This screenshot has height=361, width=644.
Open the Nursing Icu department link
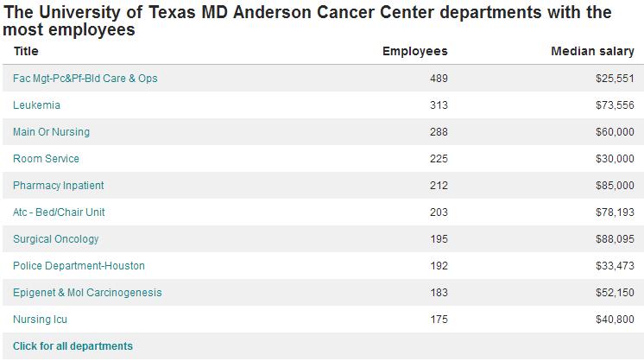(x=40, y=320)
